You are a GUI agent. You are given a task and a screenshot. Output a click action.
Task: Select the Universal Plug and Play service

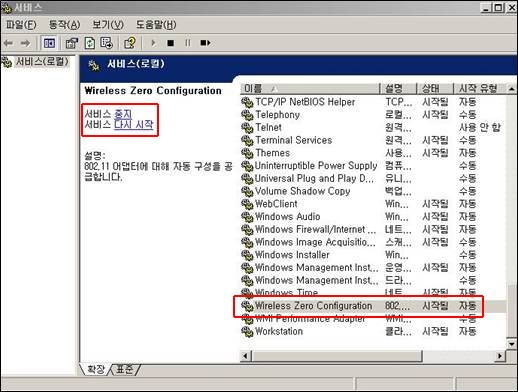[x=373, y=179]
